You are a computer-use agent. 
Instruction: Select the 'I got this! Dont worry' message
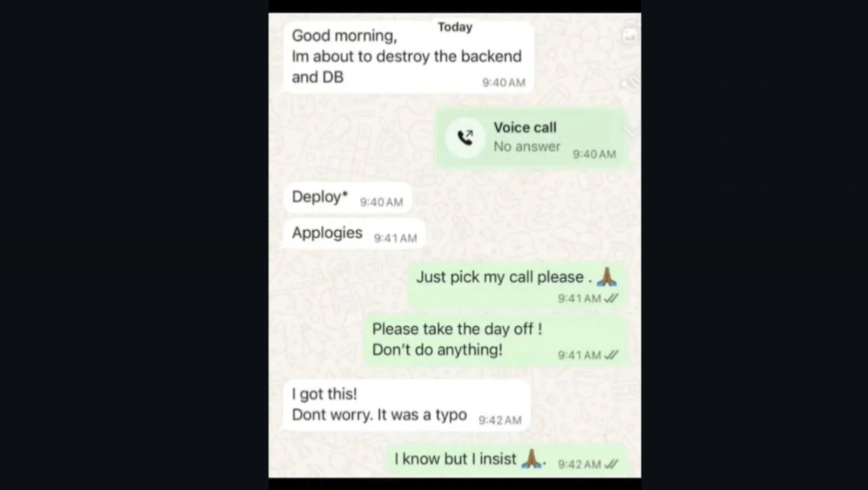pos(406,405)
